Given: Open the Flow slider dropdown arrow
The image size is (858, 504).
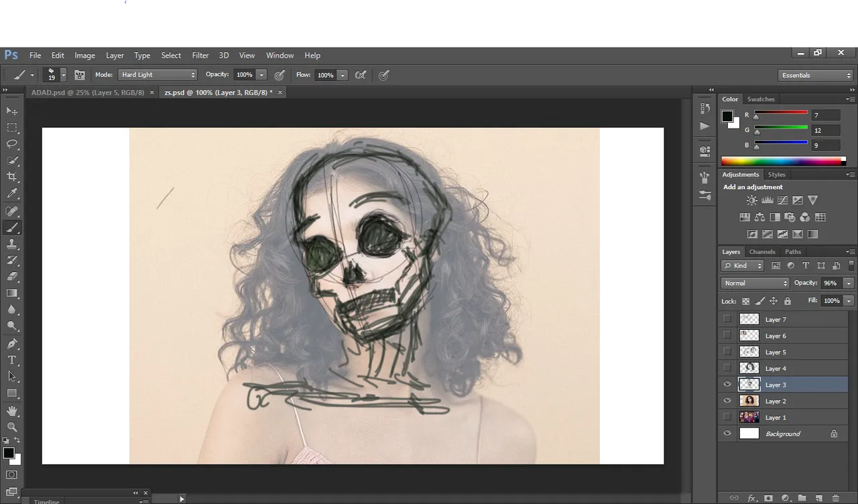Looking at the screenshot, I should [x=343, y=75].
